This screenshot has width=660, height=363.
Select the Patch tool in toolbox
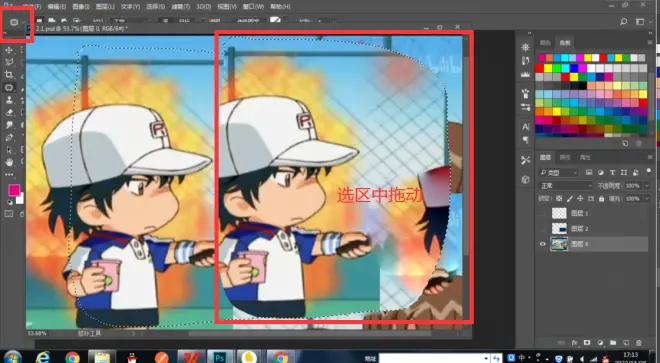click(9, 88)
